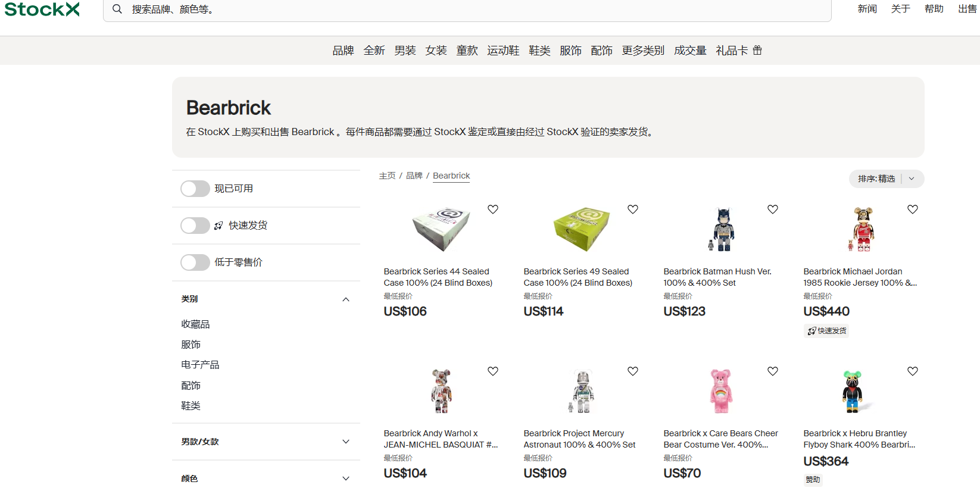Viewport: 980px width, 491px height.
Task: Go to 主页 in the breadcrumb
Action: [387, 176]
